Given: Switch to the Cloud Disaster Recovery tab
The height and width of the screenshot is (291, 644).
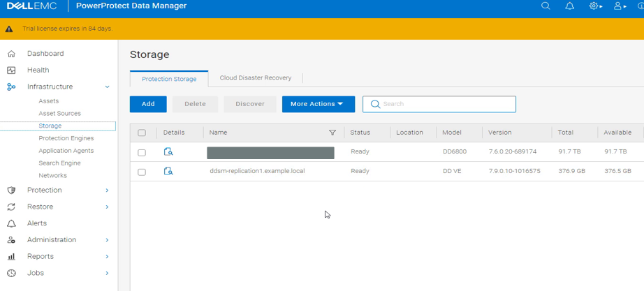Looking at the screenshot, I should (256, 78).
